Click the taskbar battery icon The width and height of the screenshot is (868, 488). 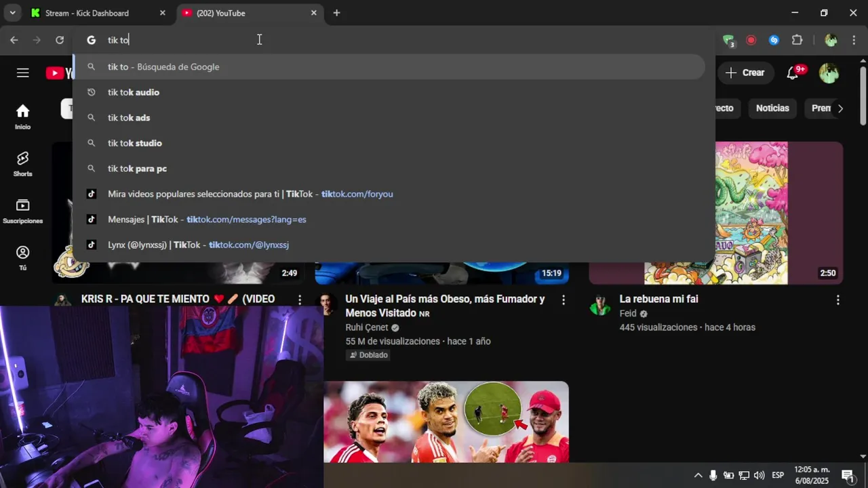click(729, 475)
